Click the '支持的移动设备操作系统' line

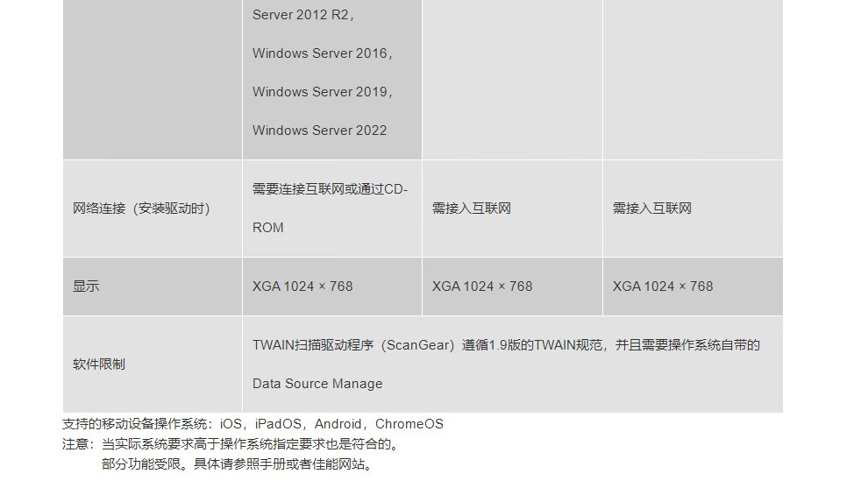[x=253, y=424]
